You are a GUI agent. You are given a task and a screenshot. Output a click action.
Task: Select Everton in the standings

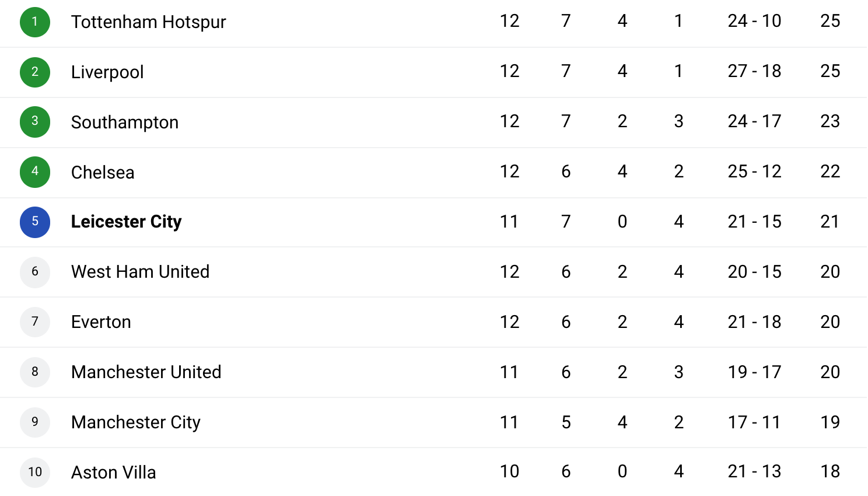coord(101,322)
